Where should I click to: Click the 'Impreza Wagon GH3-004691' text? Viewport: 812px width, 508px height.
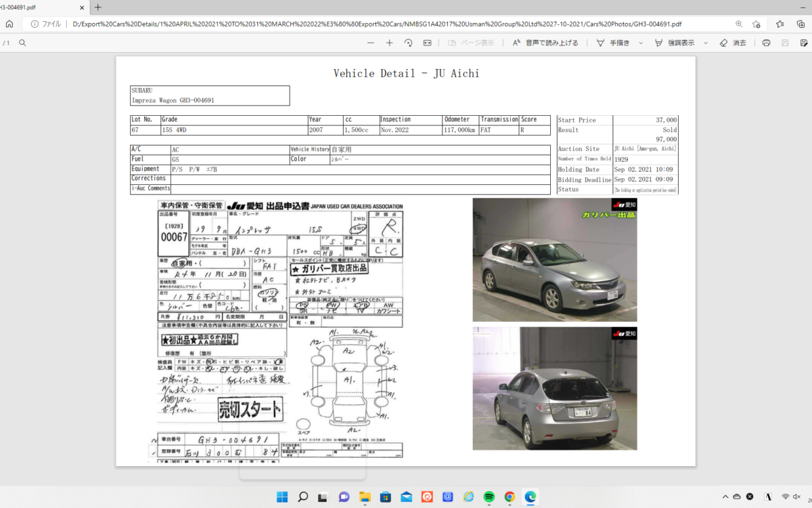(173, 100)
